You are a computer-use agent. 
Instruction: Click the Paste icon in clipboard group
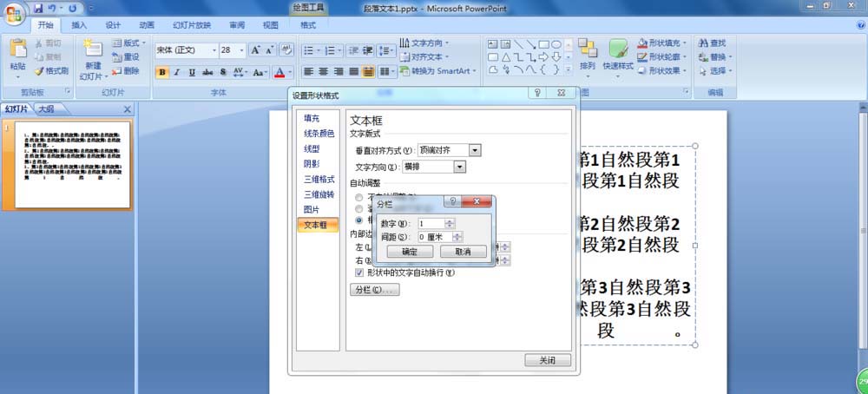coord(17,55)
